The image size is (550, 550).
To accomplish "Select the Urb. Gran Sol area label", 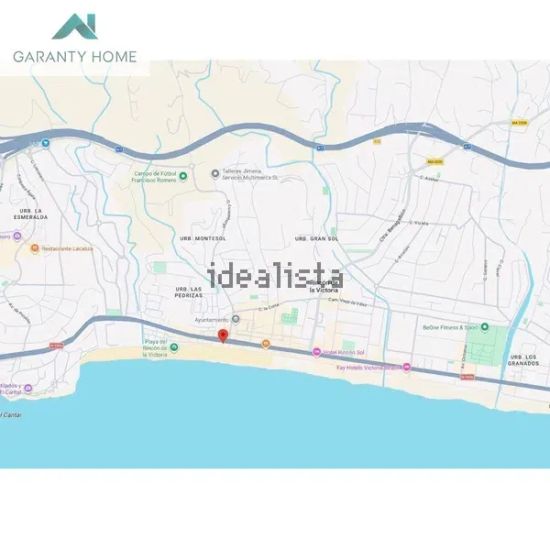I will (x=317, y=239).
